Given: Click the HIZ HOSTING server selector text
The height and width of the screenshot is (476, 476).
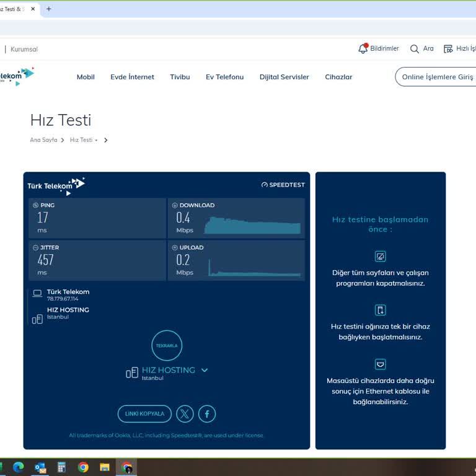Looking at the screenshot, I should point(169,370).
